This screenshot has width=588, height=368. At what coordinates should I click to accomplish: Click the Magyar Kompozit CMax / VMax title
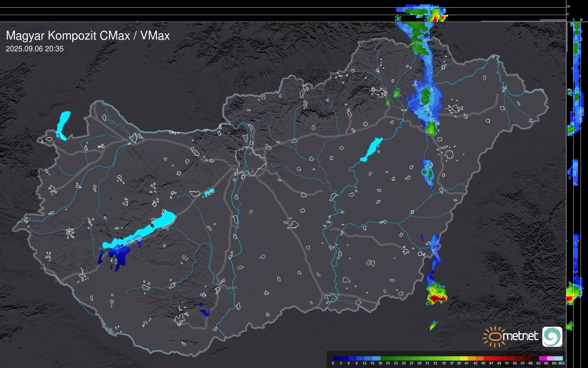point(88,36)
